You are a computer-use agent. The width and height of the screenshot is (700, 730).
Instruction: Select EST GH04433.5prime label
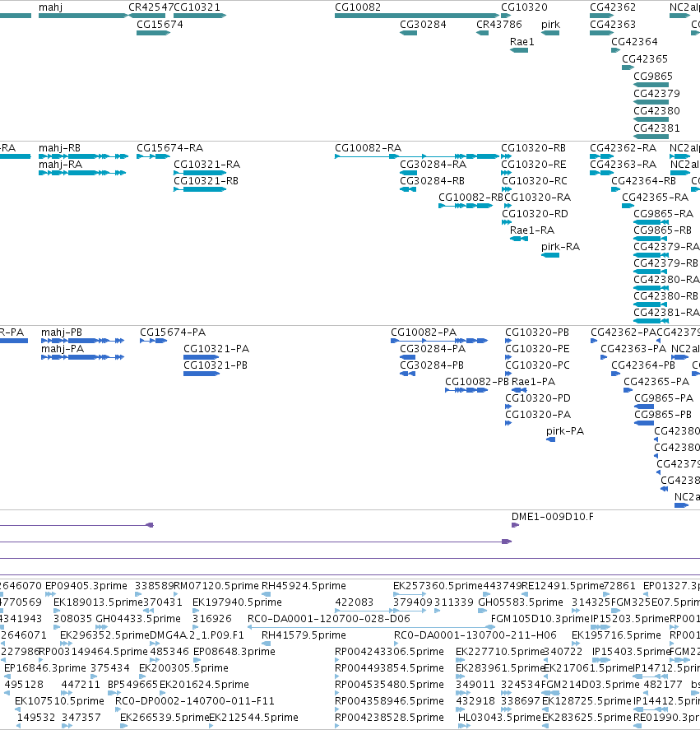pyautogui.click(x=137, y=618)
